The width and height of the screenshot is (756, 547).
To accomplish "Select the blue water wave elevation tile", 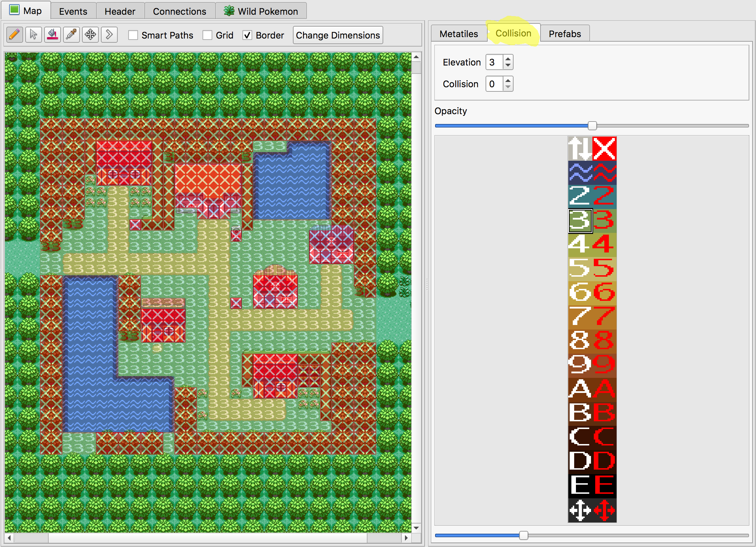I will pyautogui.click(x=580, y=173).
